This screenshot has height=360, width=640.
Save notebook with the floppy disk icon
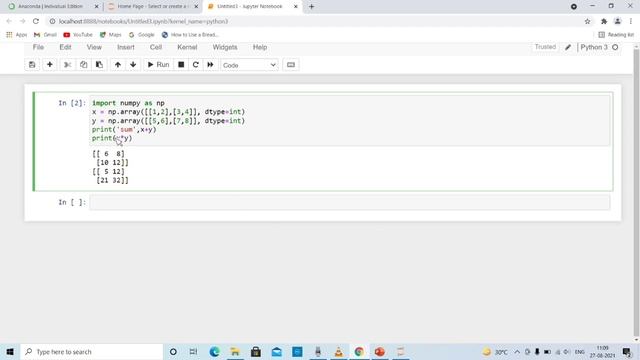point(32,65)
